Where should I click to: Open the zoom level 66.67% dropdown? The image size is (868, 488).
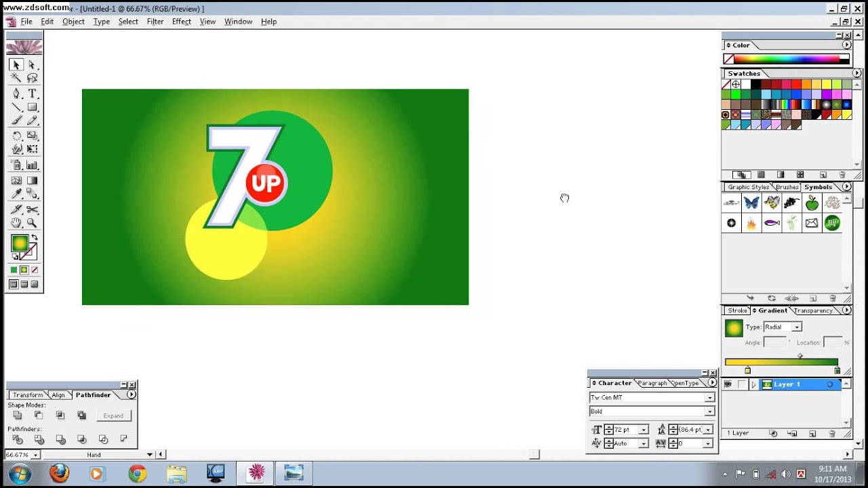coord(35,455)
